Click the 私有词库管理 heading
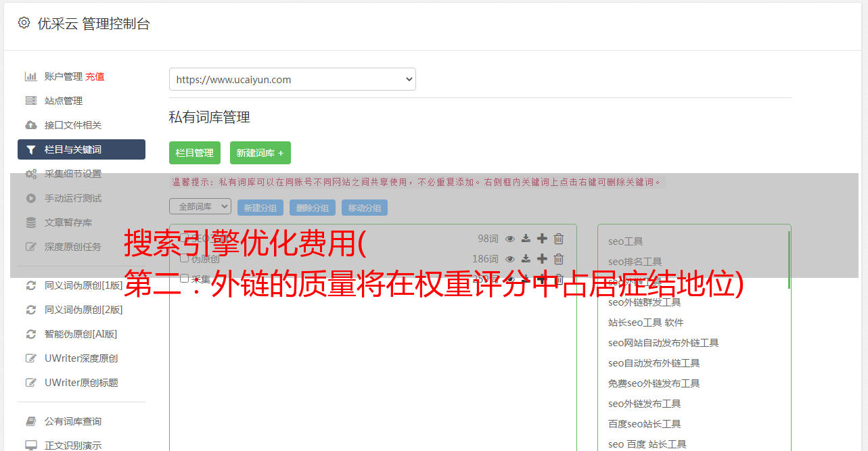This screenshot has width=868, height=451. click(210, 117)
